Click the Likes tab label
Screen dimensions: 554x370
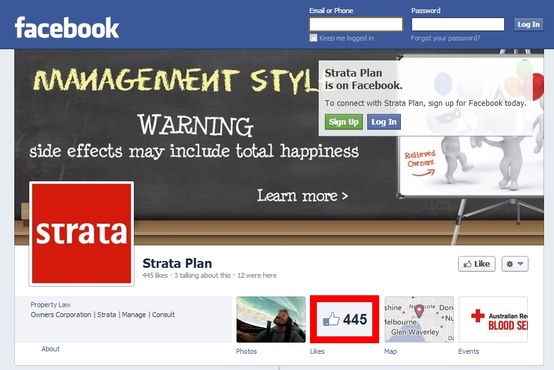(317, 351)
